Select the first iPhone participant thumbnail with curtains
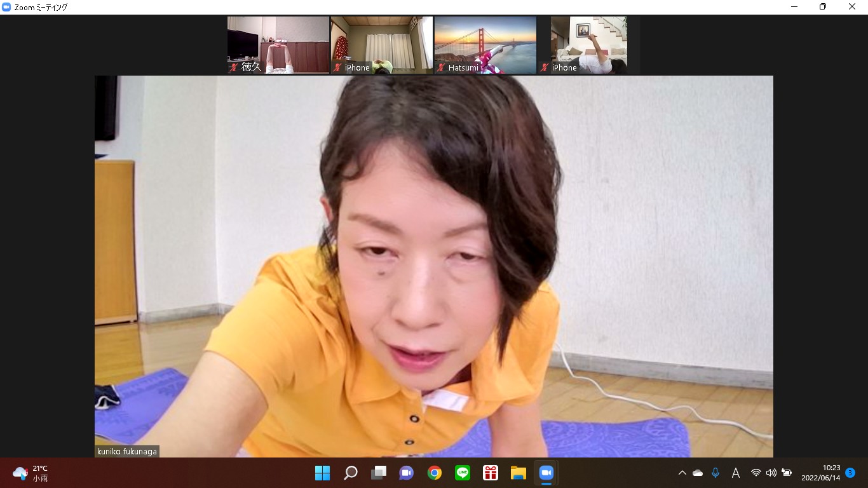 coord(382,45)
